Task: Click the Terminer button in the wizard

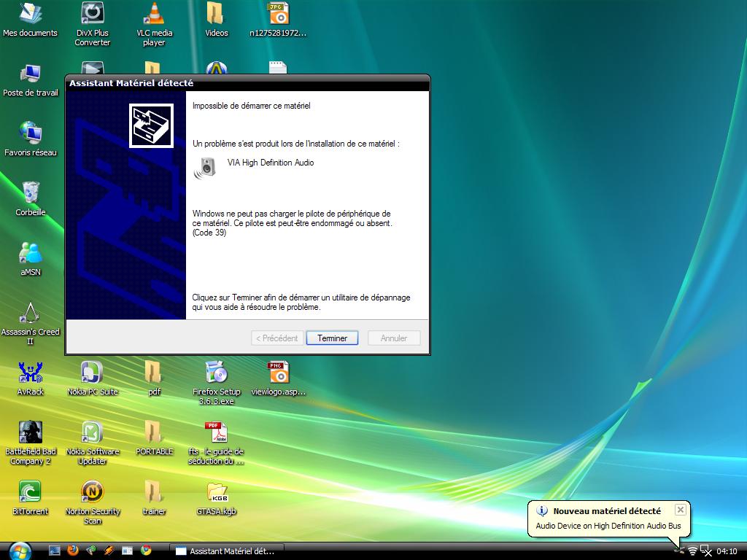Action: (332, 338)
